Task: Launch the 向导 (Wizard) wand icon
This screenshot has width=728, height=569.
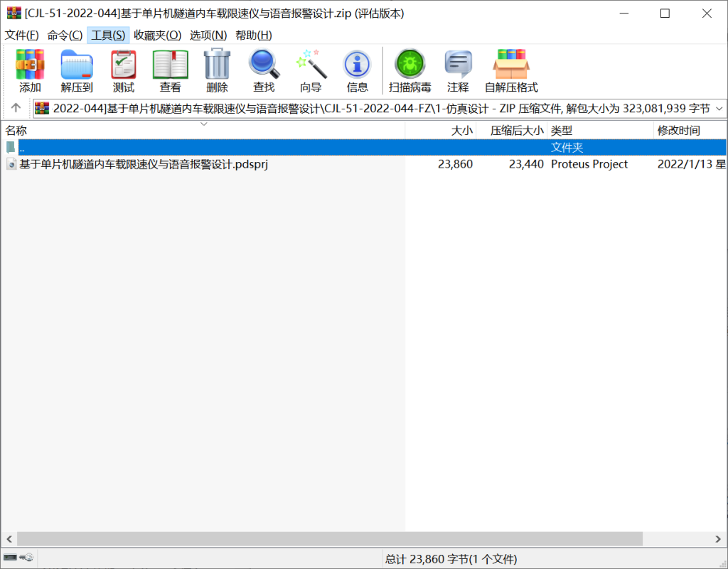Action: coord(311,65)
